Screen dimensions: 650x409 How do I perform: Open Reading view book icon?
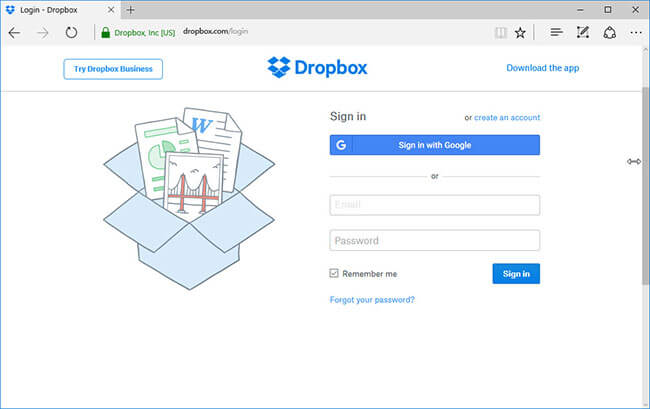pyautogui.click(x=501, y=32)
